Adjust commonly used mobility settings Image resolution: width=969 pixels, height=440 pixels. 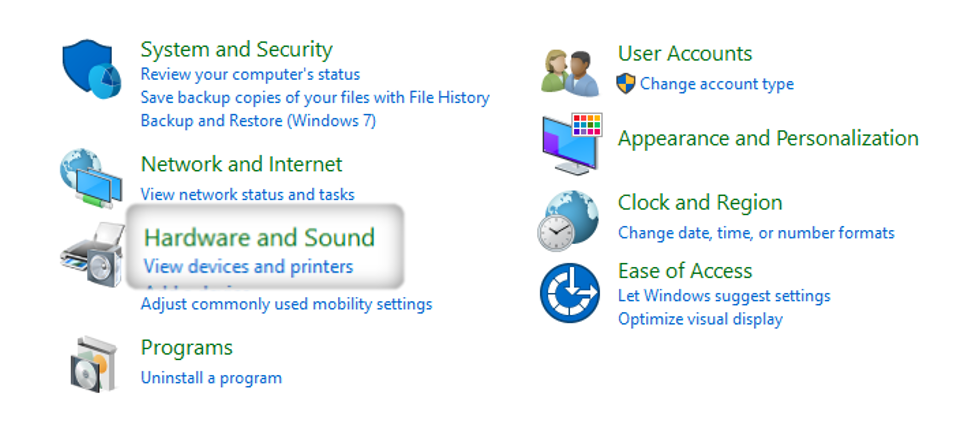(x=287, y=304)
